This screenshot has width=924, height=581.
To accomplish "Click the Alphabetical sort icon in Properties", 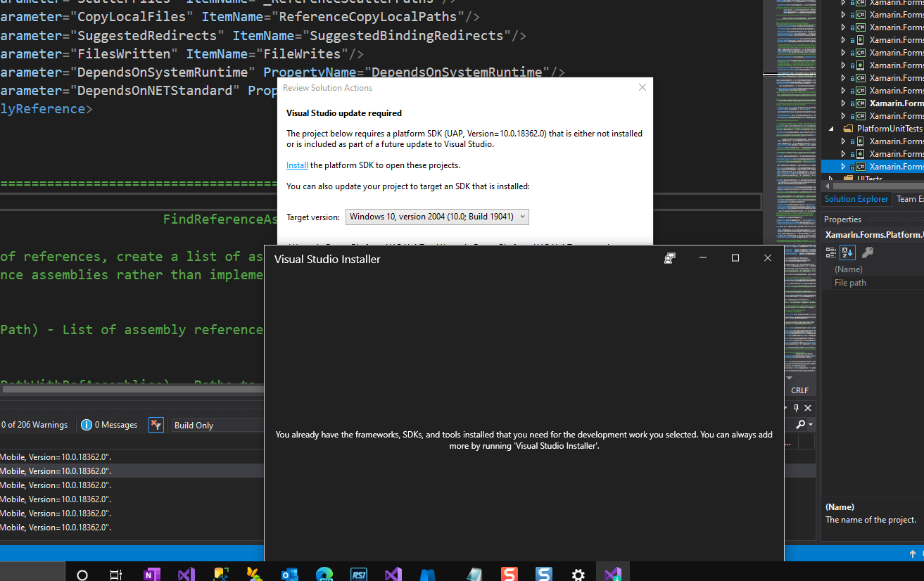I will [x=847, y=253].
